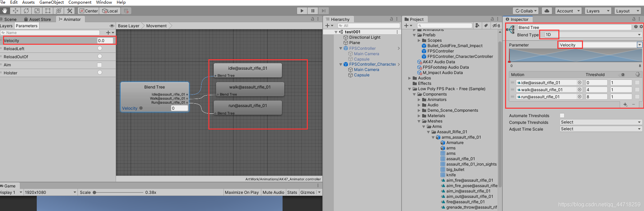Click Maximize On Play button
Image resolution: width=644 pixels, height=211 pixels.
tap(242, 192)
